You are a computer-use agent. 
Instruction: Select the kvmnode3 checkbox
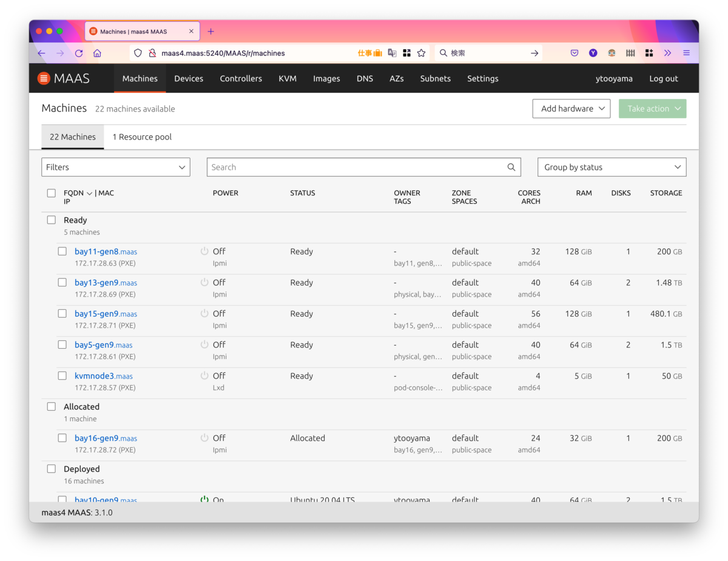tap(62, 375)
